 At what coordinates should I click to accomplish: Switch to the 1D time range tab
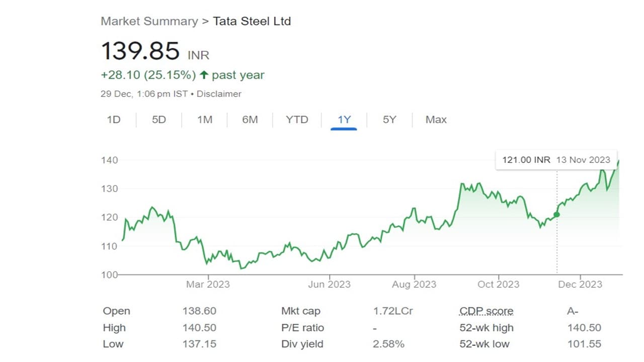pyautogui.click(x=114, y=120)
